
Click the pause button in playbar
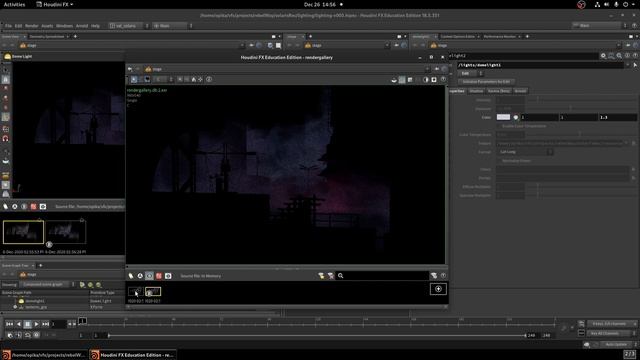pyautogui.click(x=27, y=324)
